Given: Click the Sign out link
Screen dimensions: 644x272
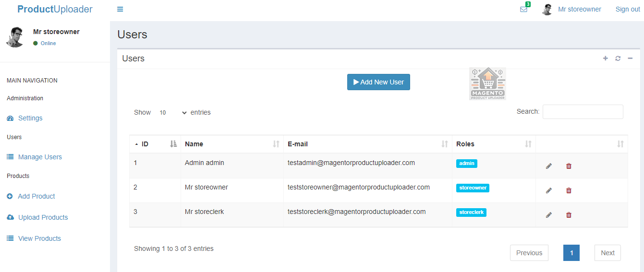Looking at the screenshot, I should click(x=628, y=9).
